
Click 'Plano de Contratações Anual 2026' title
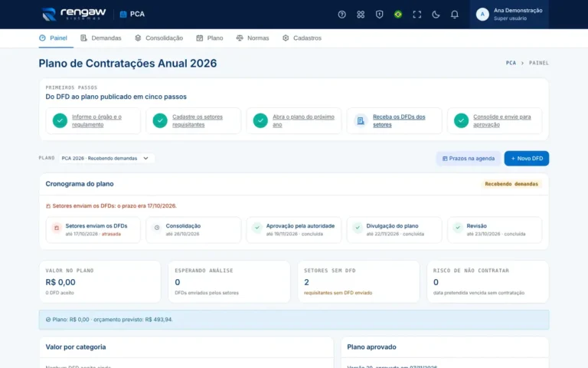[128, 63]
